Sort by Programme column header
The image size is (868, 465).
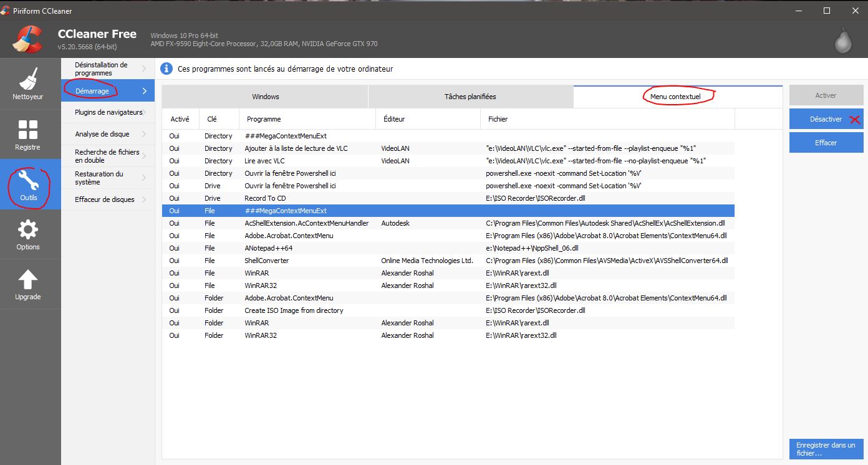(x=307, y=119)
